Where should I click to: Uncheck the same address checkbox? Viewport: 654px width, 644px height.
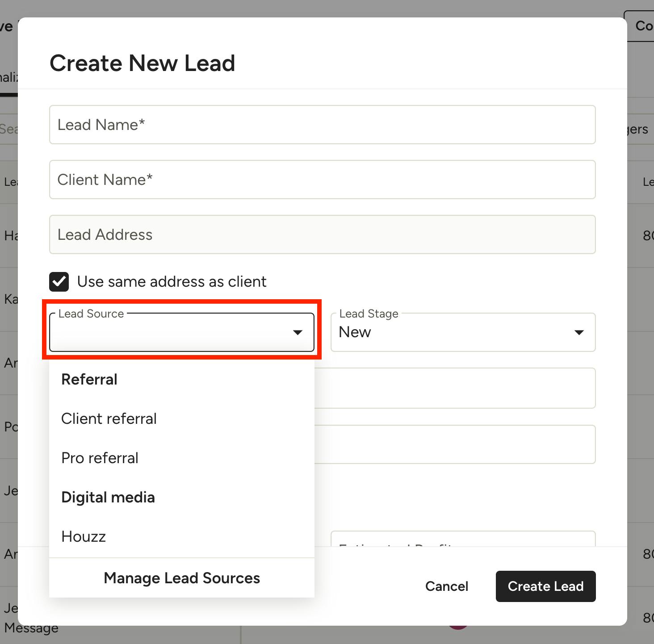(59, 282)
